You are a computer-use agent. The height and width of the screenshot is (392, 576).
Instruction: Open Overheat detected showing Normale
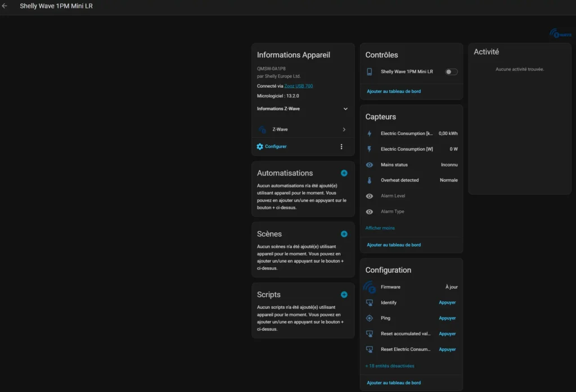pos(411,181)
